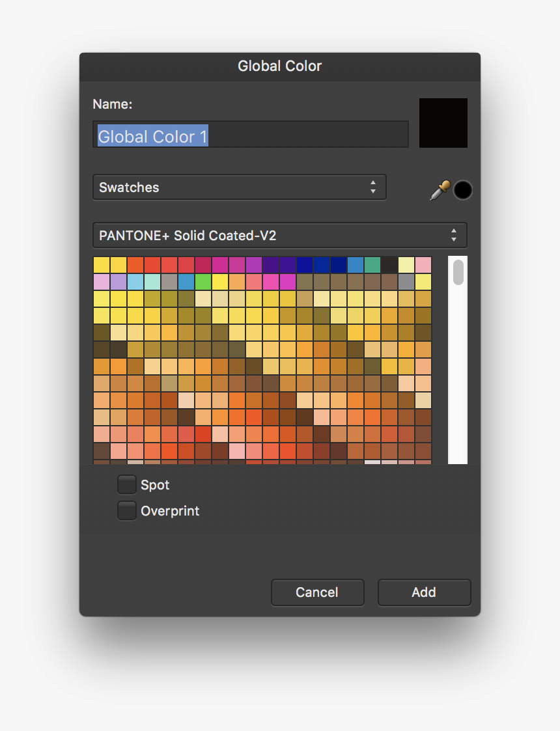
Task: Enable the Overprint checkbox
Action: (126, 510)
